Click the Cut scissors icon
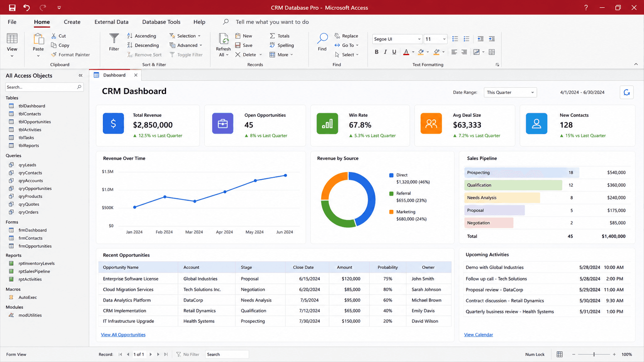 (54, 36)
